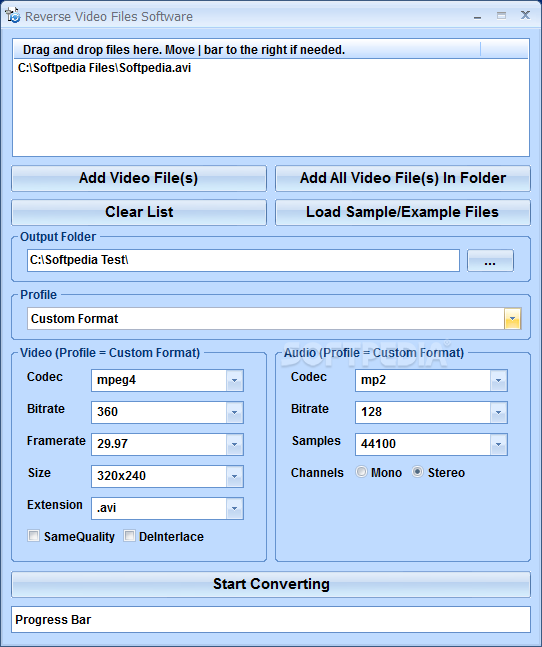Enable the SameQuality checkbox
The height and width of the screenshot is (647, 542).
point(33,536)
